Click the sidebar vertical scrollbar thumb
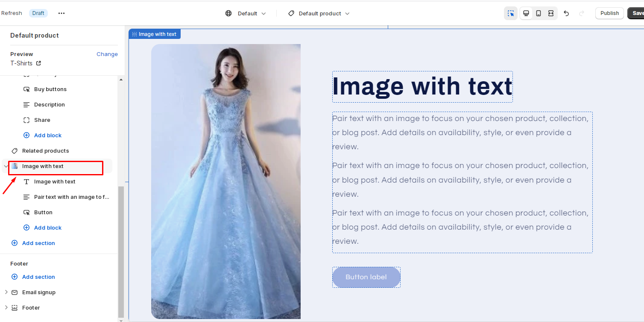 click(121, 251)
